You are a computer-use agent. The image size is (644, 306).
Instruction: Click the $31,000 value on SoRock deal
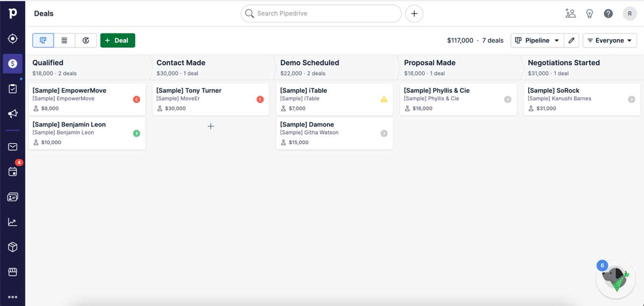(546, 108)
